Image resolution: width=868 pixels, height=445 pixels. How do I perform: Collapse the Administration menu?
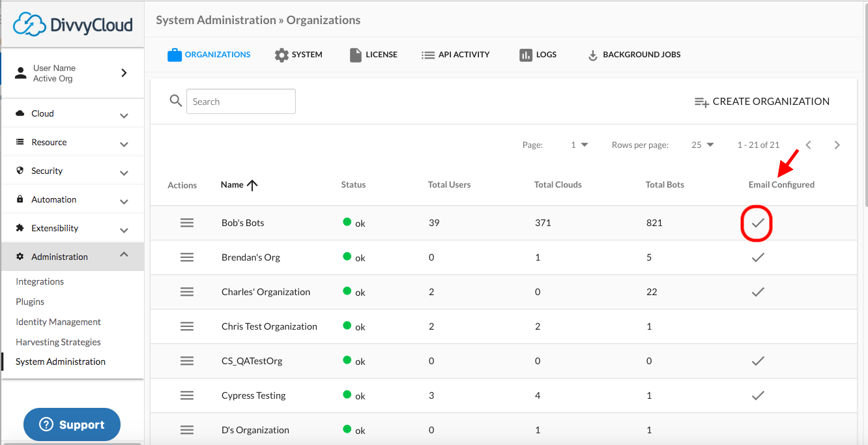(x=72, y=257)
